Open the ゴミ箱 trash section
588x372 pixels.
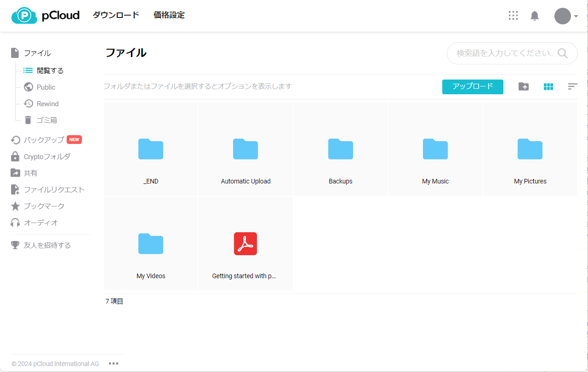point(46,120)
